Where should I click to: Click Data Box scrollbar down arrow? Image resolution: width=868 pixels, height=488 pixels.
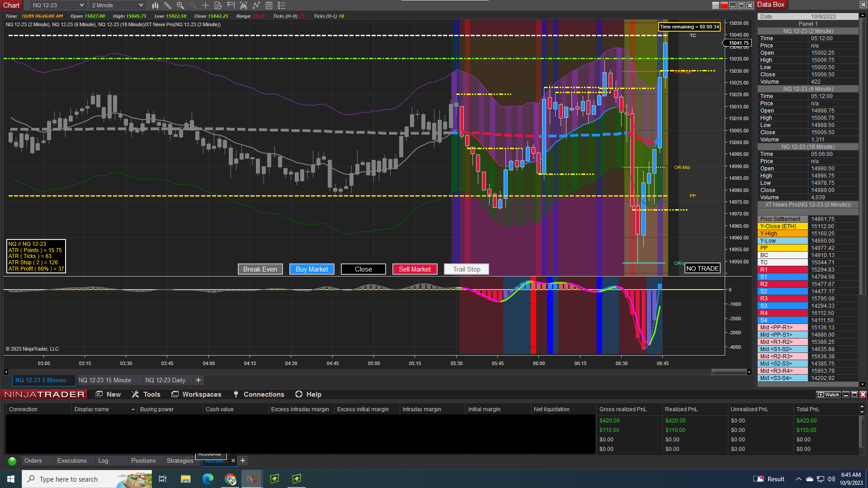(862, 384)
